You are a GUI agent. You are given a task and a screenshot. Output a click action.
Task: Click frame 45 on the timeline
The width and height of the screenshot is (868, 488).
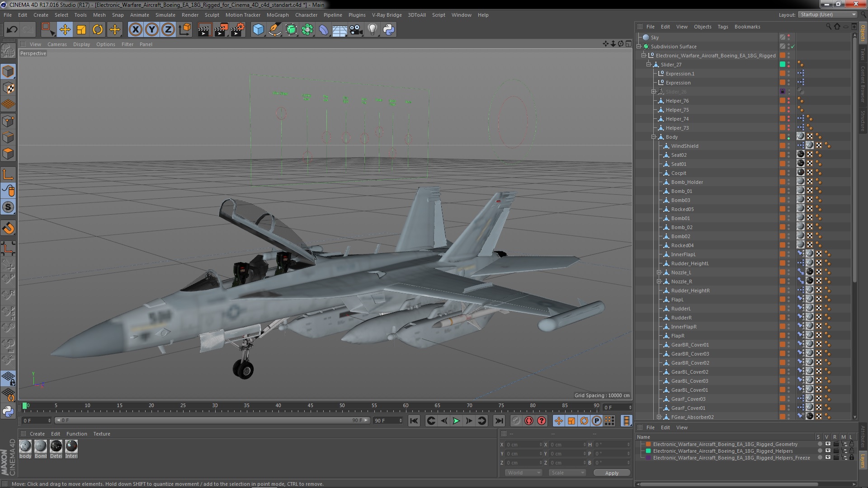[x=310, y=406]
